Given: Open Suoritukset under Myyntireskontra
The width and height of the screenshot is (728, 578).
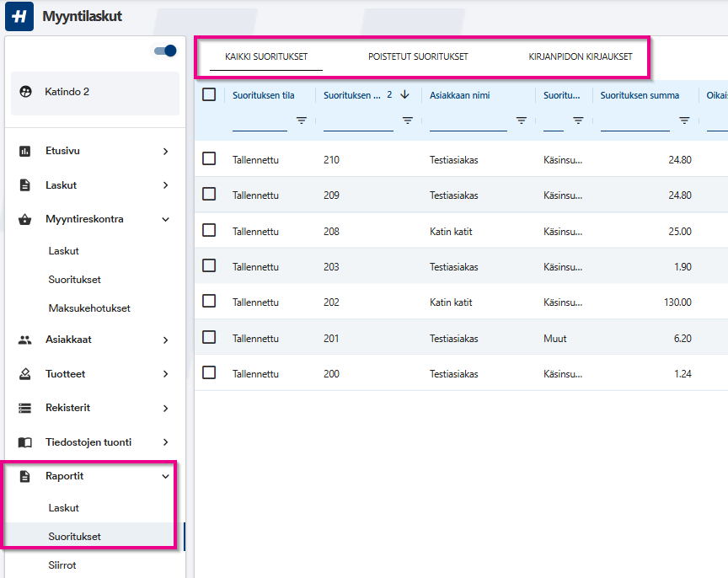Looking at the screenshot, I should tap(75, 280).
